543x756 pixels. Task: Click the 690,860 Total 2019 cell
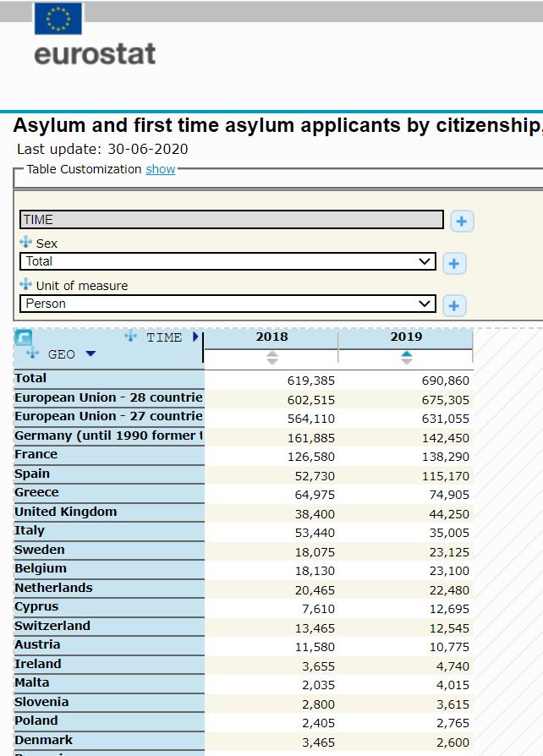406,381
